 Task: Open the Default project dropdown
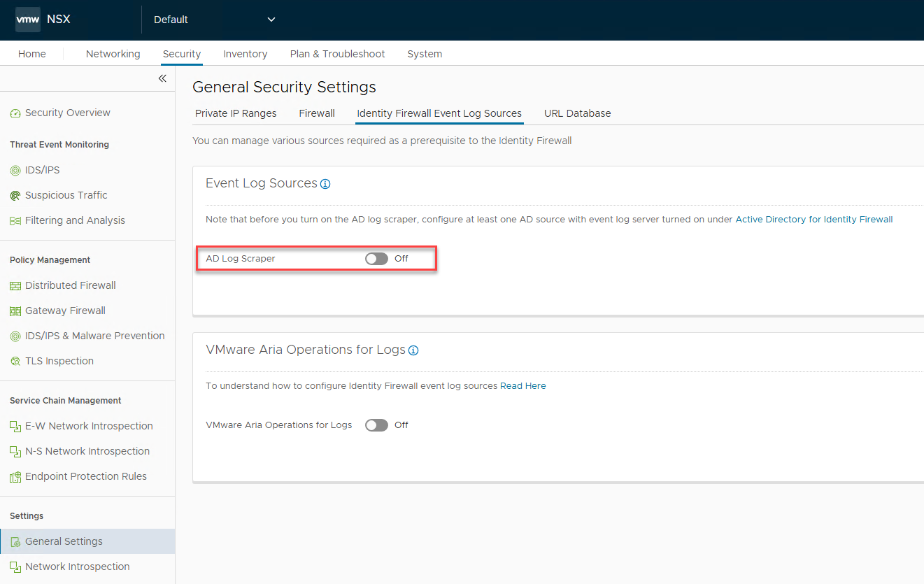214,20
